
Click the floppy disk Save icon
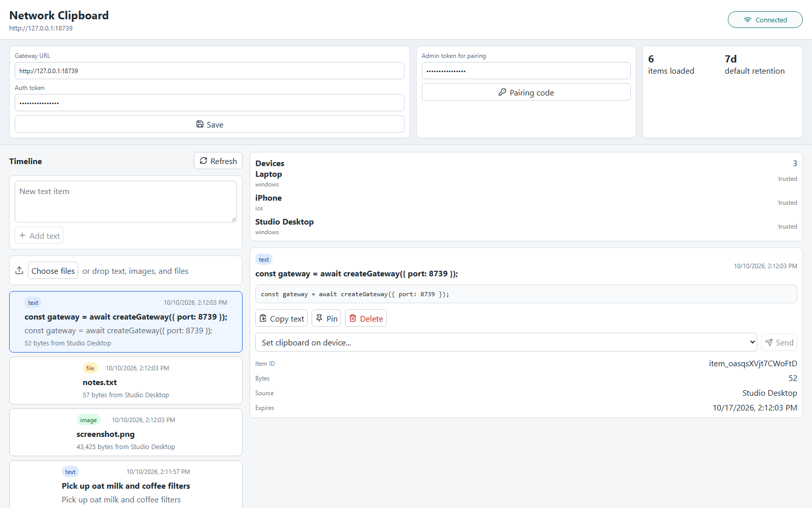[200, 124]
